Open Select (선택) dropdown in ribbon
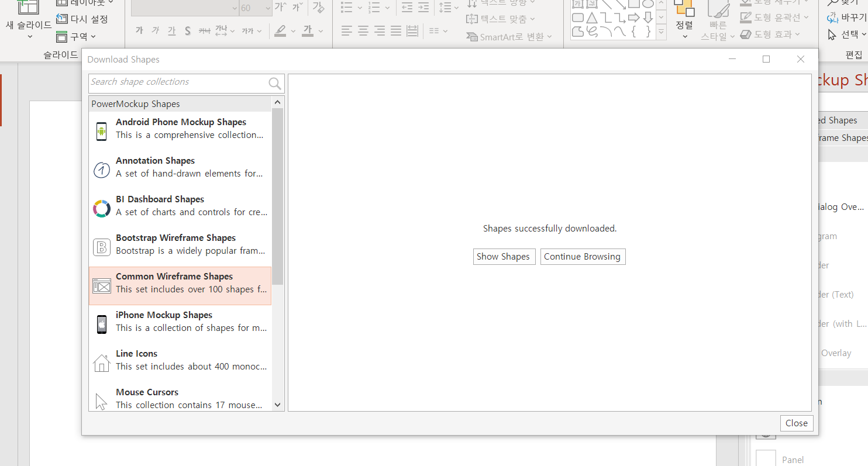Image resolution: width=868 pixels, height=466 pixels. (x=847, y=34)
